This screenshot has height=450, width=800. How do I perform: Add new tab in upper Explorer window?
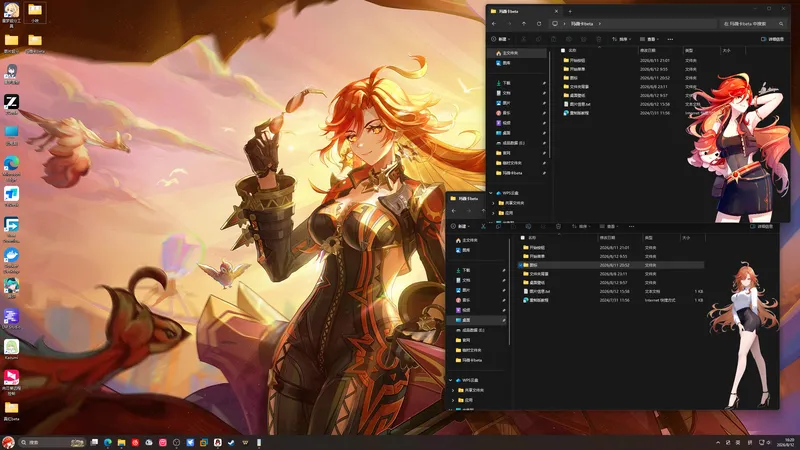(570, 11)
